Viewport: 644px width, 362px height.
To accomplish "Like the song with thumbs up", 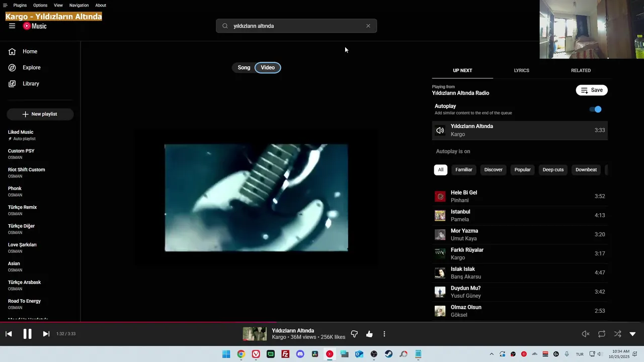I will [369, 334].
